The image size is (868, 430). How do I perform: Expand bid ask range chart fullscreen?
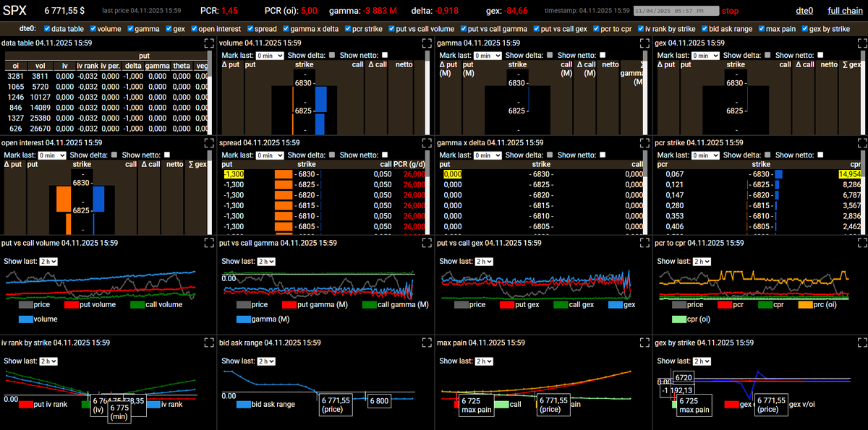tap(427, 343)
